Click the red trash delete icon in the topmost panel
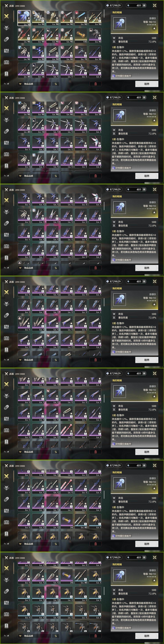Viewport: 164px width, 644px height. [96, 84]
